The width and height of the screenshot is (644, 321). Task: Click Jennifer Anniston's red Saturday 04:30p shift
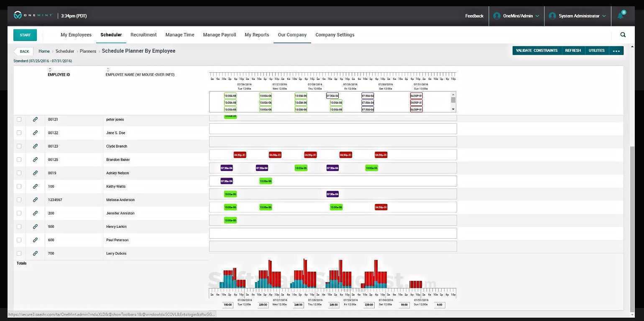tap(381, 207)
